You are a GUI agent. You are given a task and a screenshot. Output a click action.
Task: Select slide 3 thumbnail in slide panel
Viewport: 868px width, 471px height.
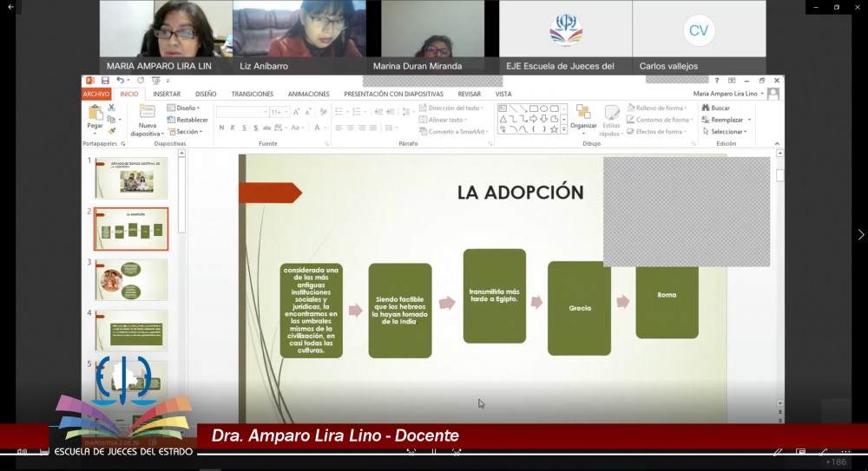click(x=131, y=280)
